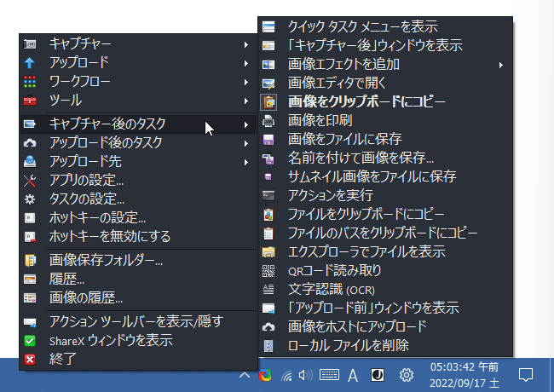Open 画像の履歴... entry

click(x=138, y=298)
